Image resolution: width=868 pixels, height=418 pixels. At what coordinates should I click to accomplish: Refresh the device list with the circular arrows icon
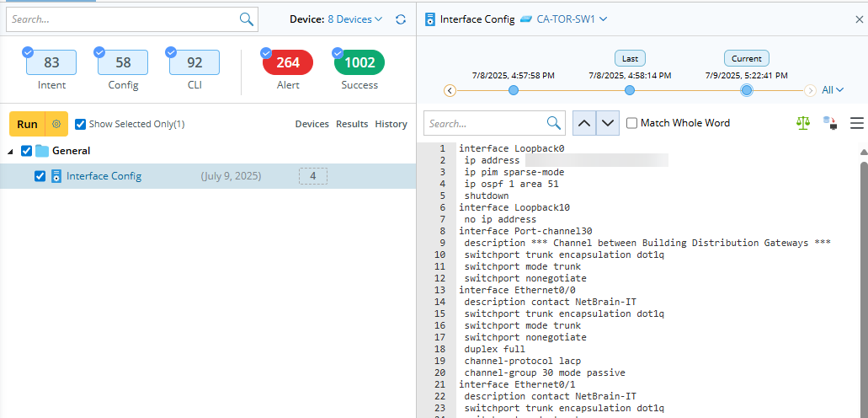[401, 19]
